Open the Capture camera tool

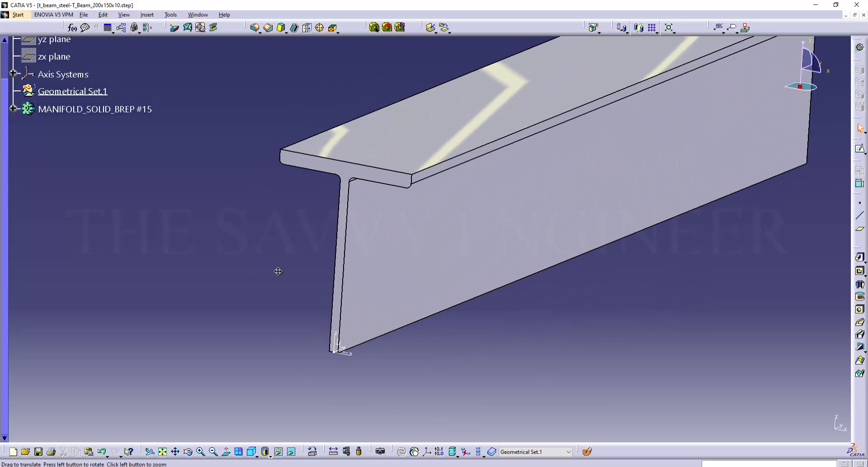[380, 452]
